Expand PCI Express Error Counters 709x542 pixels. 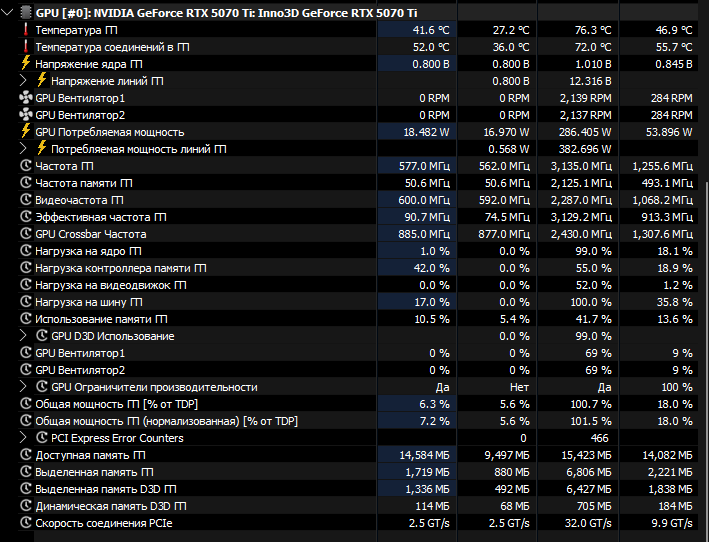pos(25,438)
